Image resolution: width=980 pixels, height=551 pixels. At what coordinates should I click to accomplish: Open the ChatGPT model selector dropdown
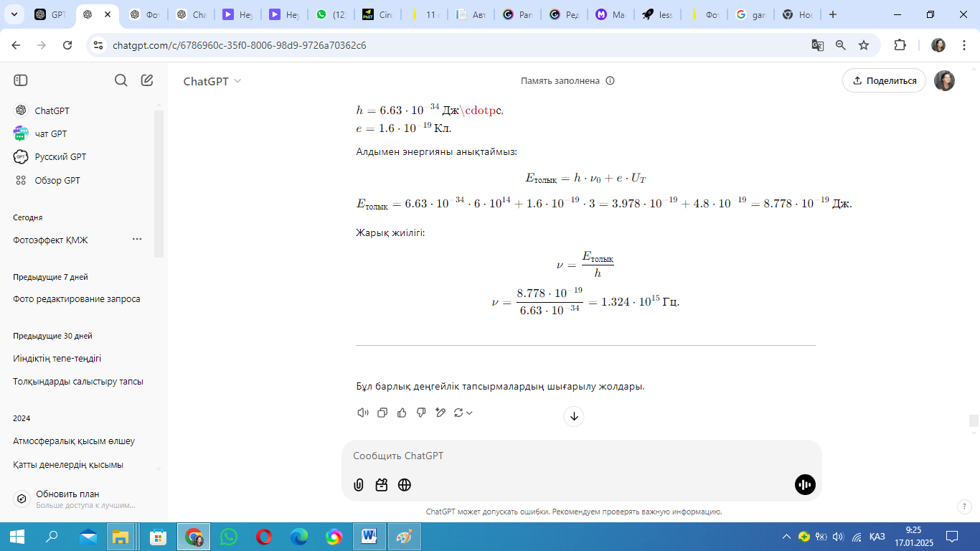coord(212,81)
